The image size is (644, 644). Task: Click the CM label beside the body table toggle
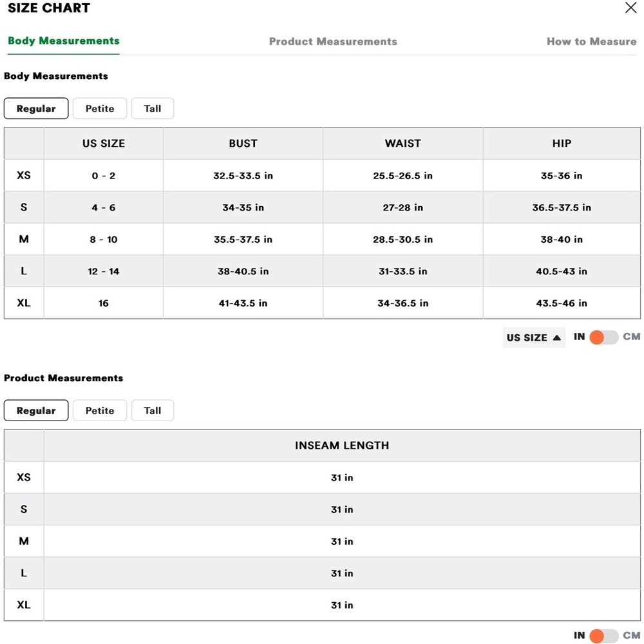point(631,337)
